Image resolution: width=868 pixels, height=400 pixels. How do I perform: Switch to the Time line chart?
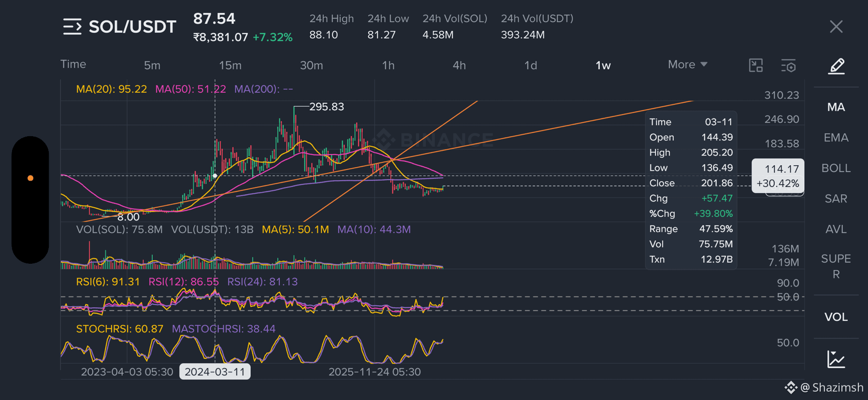coord(73,64)
